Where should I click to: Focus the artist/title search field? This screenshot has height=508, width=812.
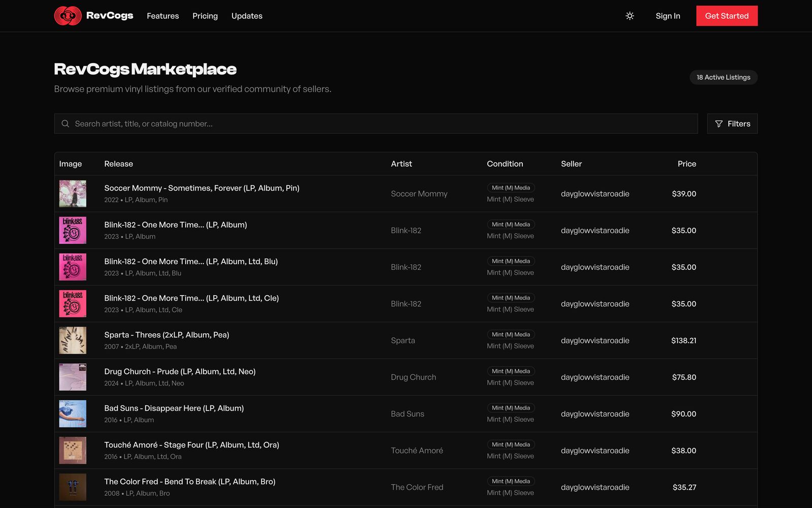pos(376,123)
